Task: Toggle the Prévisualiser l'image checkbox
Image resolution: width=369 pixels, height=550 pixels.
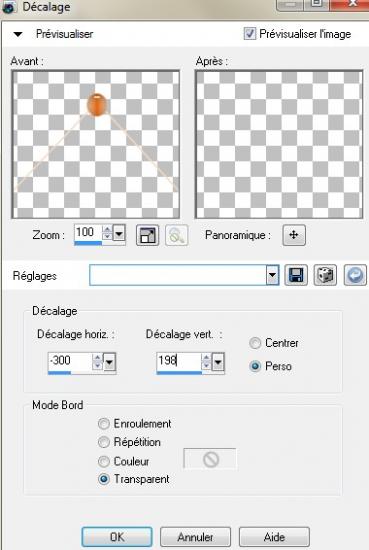Action: [249, 34]
